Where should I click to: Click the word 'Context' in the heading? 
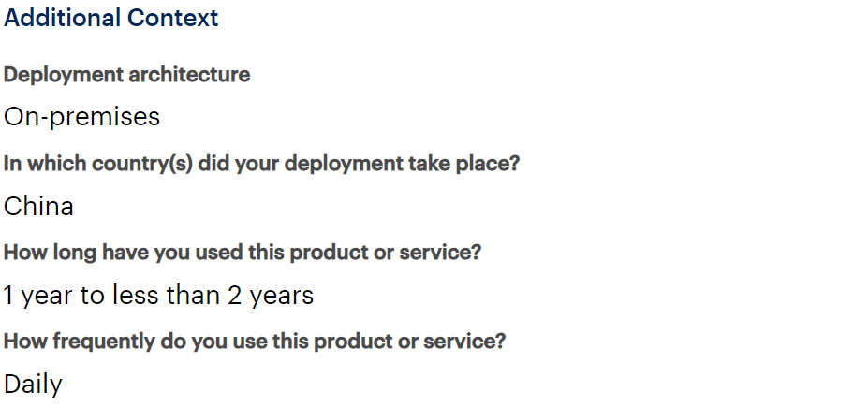point(173,18)
